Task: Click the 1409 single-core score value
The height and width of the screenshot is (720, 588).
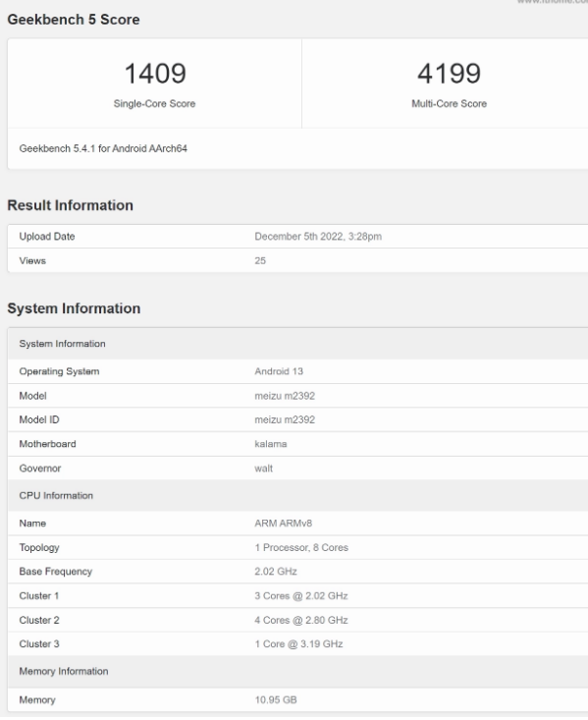Action: 155,74
